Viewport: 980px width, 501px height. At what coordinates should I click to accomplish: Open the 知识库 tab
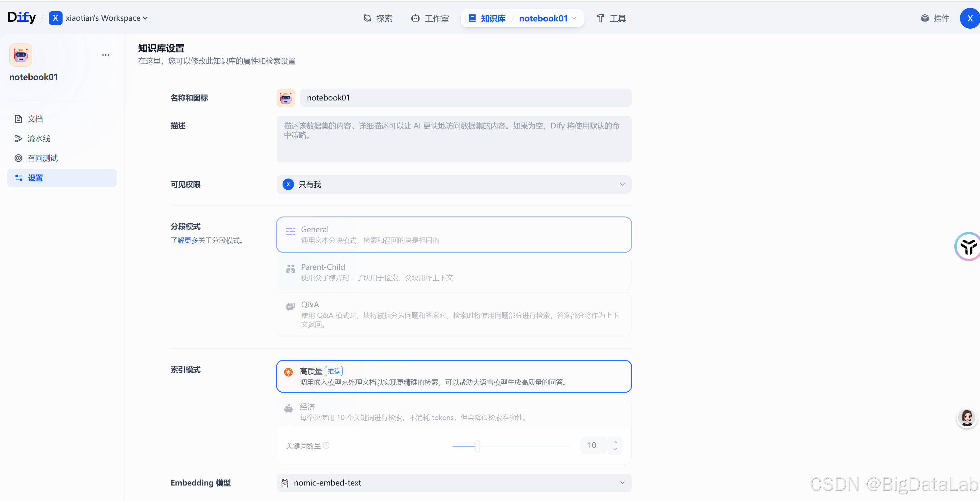coord(487,18)
